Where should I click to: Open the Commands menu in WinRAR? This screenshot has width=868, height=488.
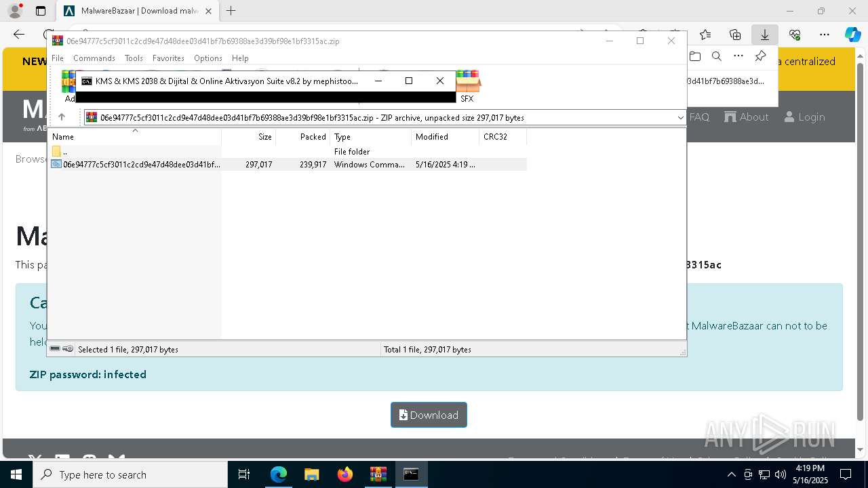tap(94, 58)
